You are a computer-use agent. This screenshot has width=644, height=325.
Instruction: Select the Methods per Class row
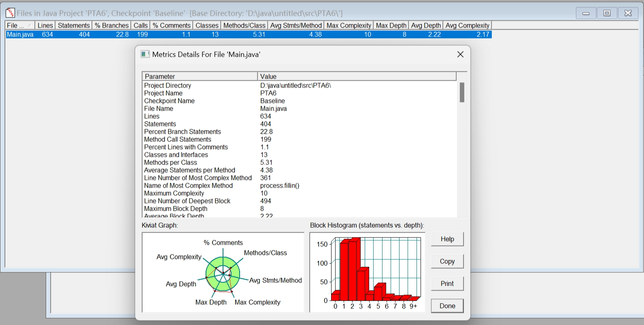pyautogui.click(x=300, y=162)
